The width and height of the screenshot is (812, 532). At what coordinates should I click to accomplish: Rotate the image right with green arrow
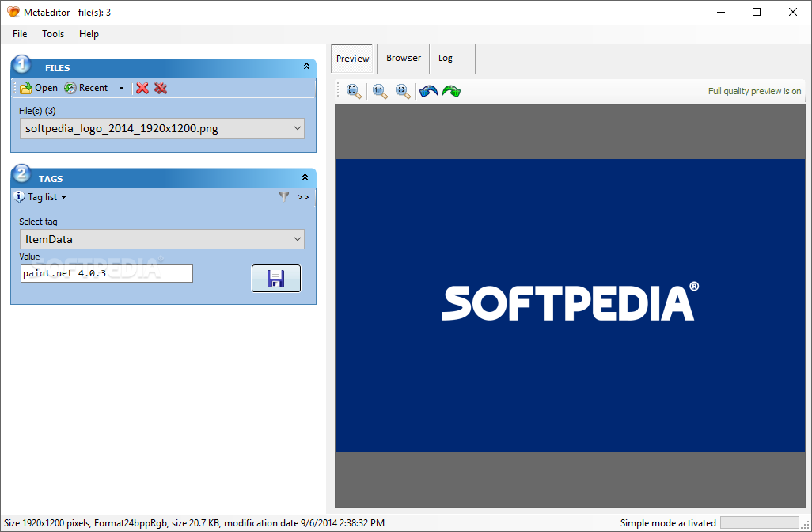point(452,91)
